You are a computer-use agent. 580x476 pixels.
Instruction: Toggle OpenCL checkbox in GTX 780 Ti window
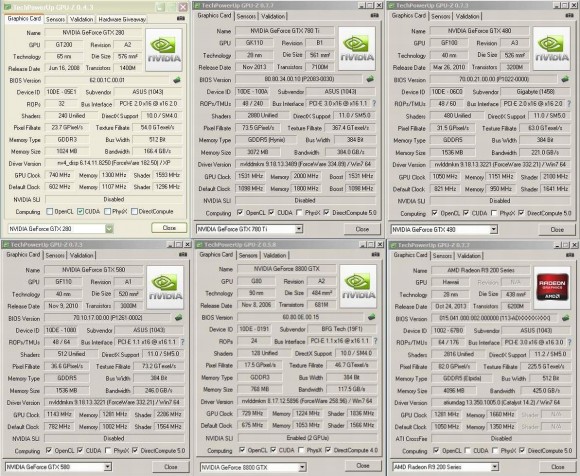(x=240, y=213)
